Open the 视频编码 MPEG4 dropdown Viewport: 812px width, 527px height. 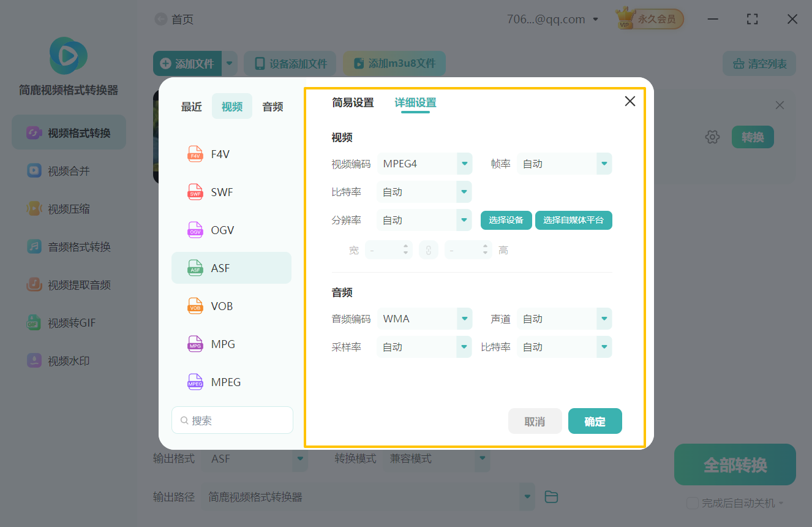(424, 164)
